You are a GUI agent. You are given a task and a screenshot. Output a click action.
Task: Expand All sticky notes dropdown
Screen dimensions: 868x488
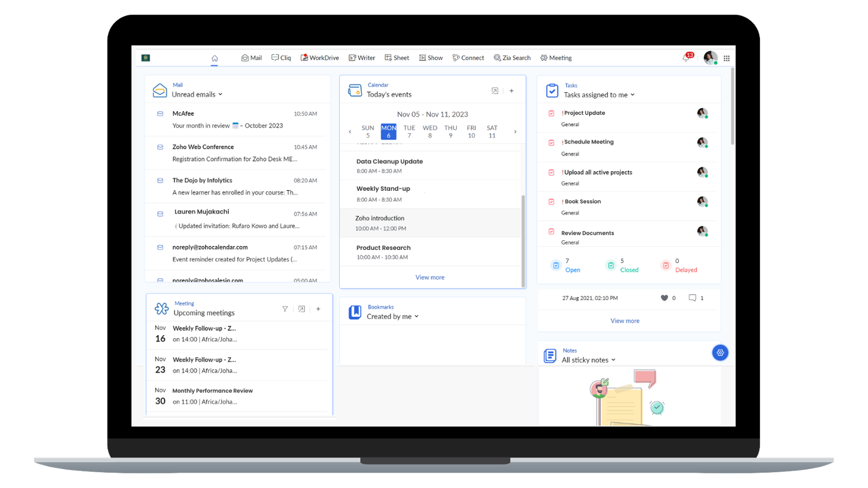coord(589,360)
